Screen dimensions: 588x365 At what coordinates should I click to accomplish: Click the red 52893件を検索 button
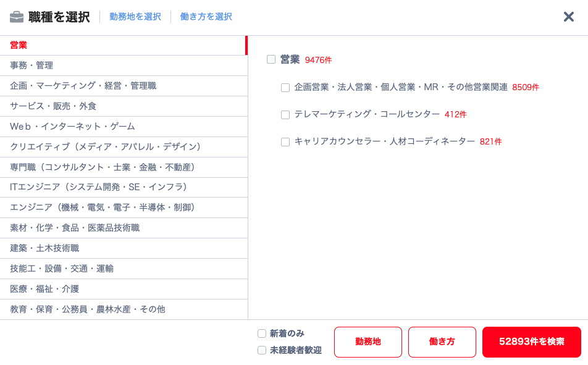click(532, 342)
